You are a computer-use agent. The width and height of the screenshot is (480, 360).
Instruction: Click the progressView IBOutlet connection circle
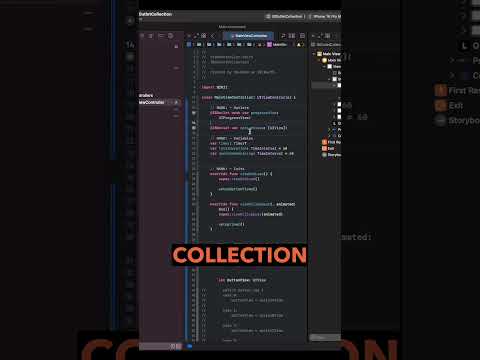click(194, 113)
